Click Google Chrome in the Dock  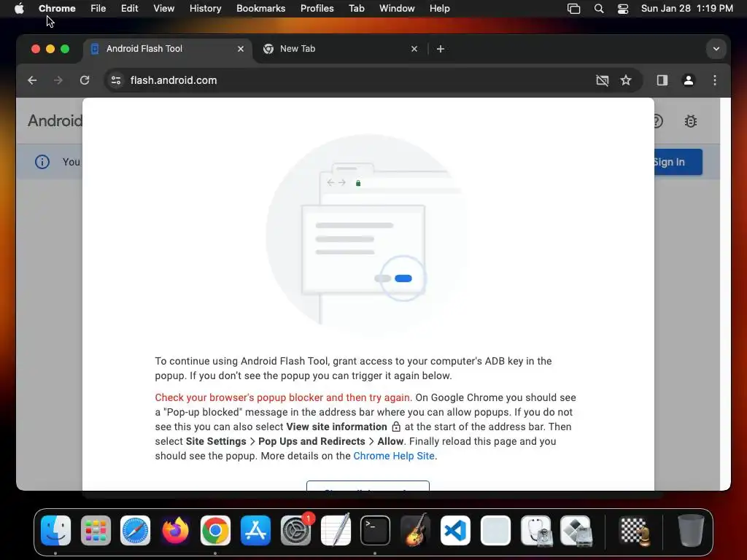click(x=215, y=531)
